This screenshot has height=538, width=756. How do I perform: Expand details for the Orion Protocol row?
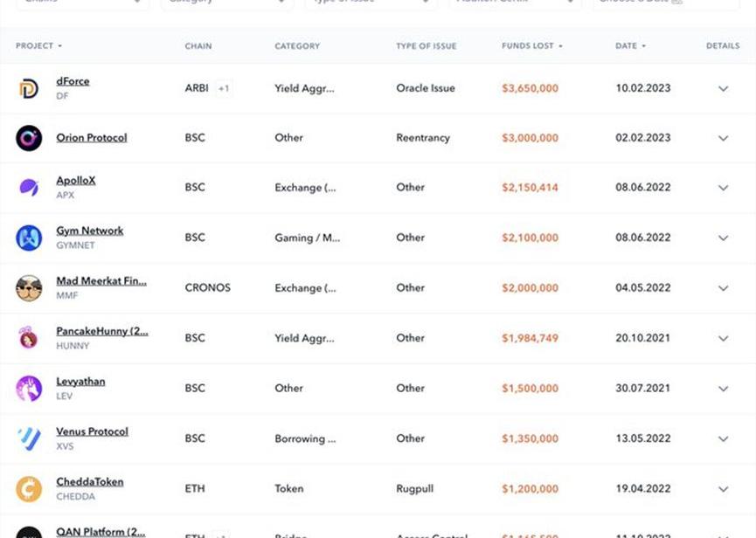pos(723,138)
